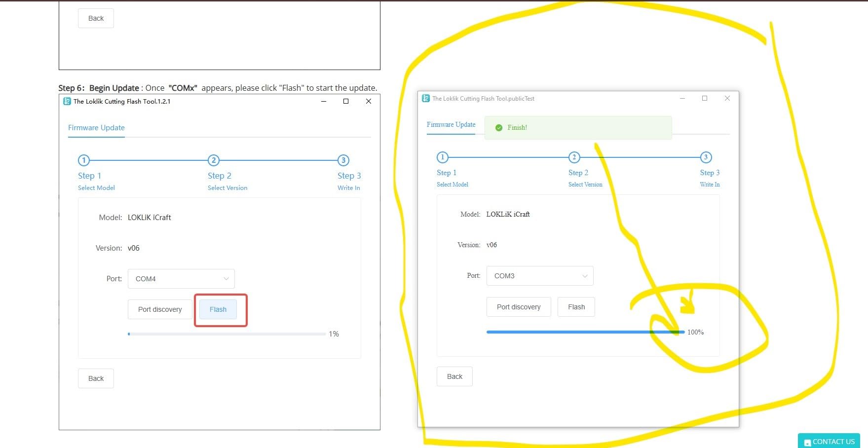This screenshot has width=868, height=448.
Task: Click the Loklik app icon in the Flash Tool.1.2.1 title bar
Action: click(67, 101)
